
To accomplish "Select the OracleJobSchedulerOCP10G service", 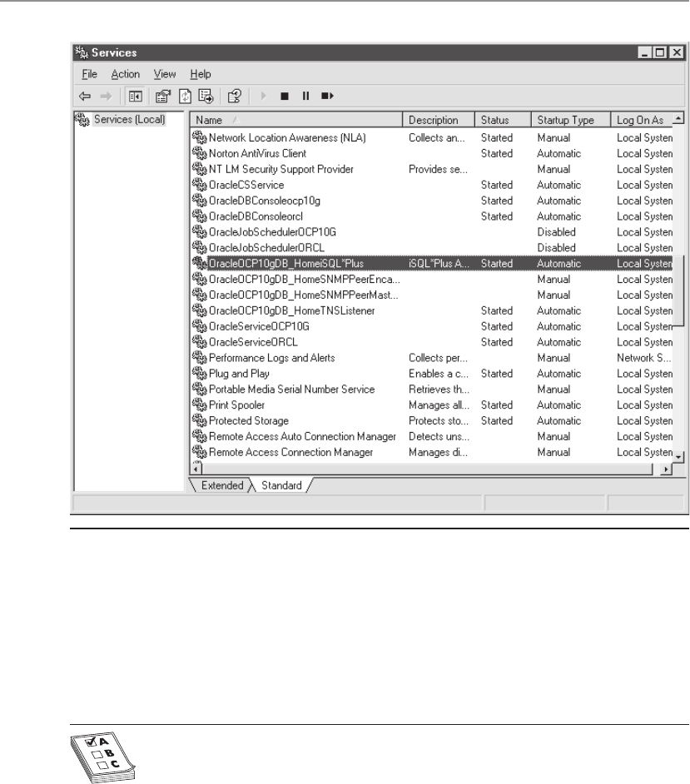I will pyautogui.click(x=272, y=232).
